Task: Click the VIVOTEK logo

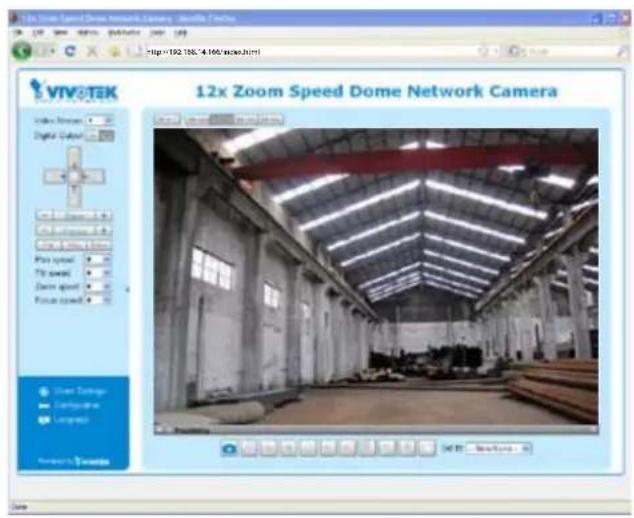Action: 74,91
